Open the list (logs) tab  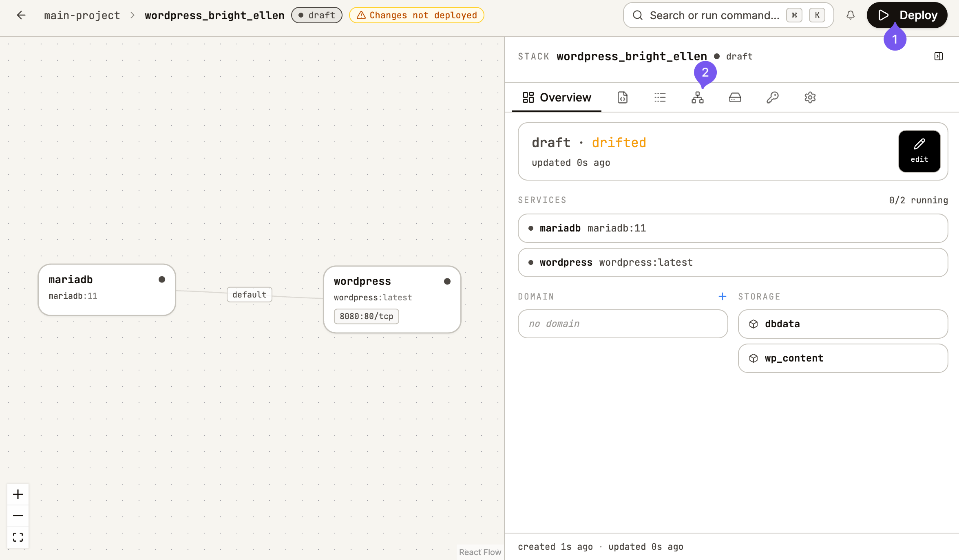pos(660,97)
